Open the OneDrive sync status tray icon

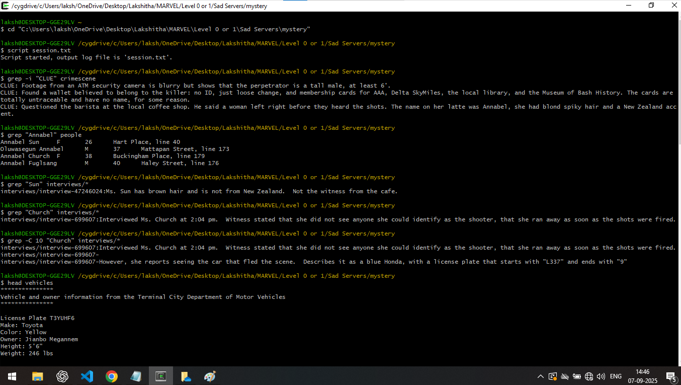click(x=565, y=377)
